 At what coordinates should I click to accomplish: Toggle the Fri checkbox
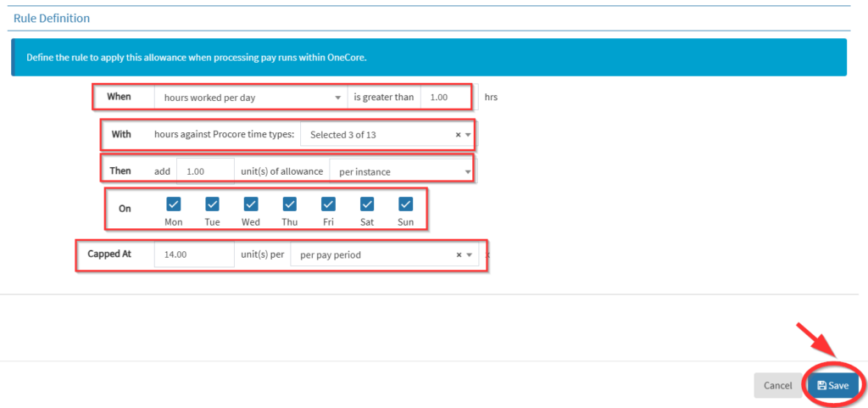[328, 204]
